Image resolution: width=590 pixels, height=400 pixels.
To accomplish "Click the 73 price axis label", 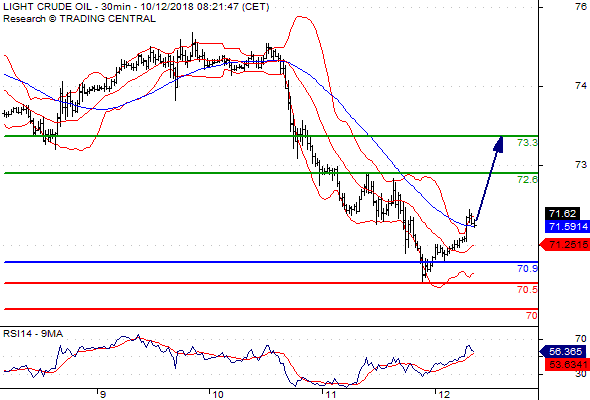I will [x=580, y=165].
